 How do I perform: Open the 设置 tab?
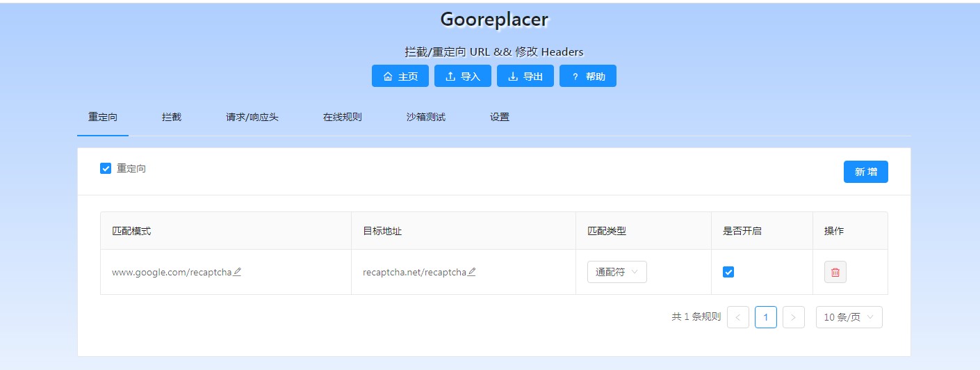(x=500, y=117)
